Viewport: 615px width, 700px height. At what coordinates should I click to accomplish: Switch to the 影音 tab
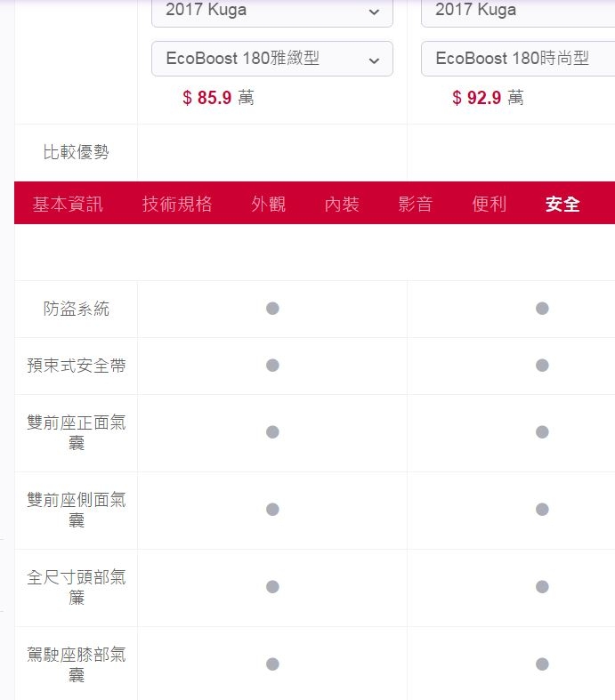[416, 204]
